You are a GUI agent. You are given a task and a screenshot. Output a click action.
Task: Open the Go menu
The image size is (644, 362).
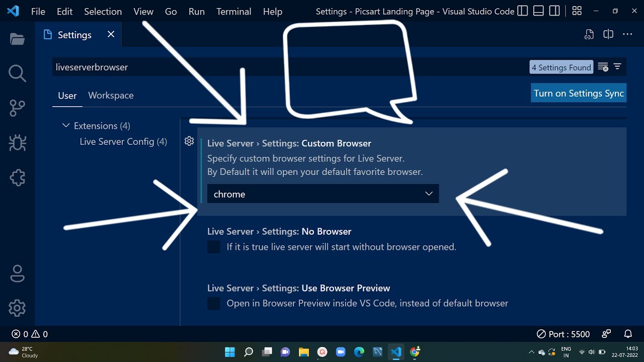pyautogui.click(x=171, y=11)
